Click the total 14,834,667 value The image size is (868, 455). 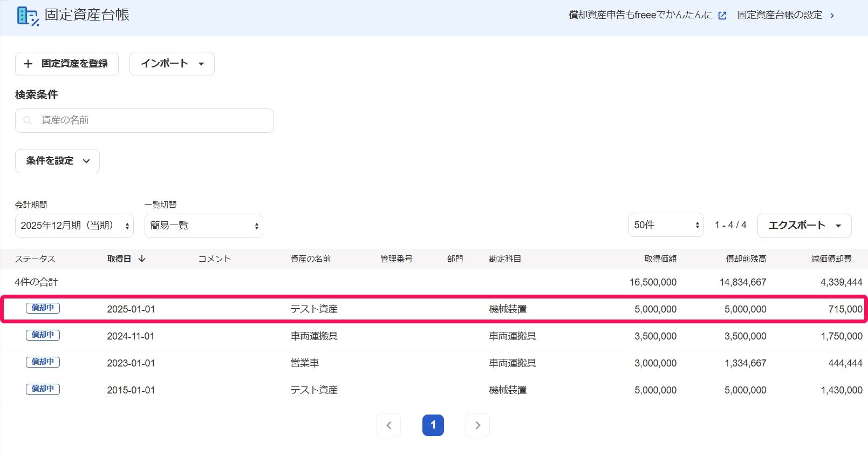(x=743, y=282)
